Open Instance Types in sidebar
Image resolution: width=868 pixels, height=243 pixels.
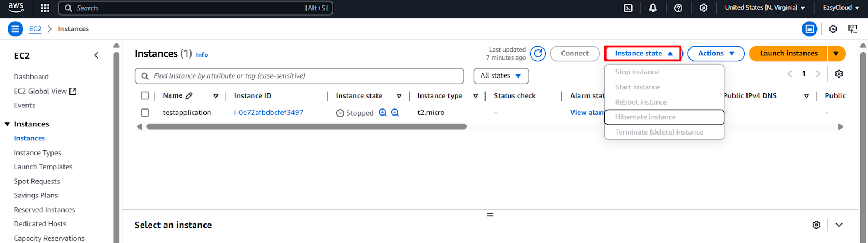pyautogui.click(x=37, y=152)
